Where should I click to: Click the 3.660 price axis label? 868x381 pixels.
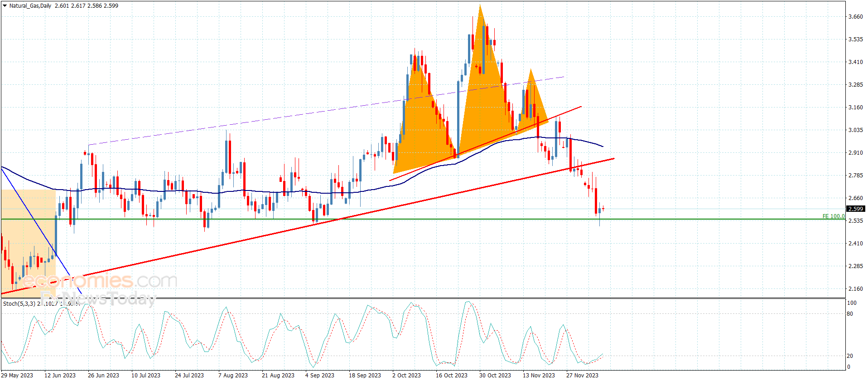click(x=855, y=17)
